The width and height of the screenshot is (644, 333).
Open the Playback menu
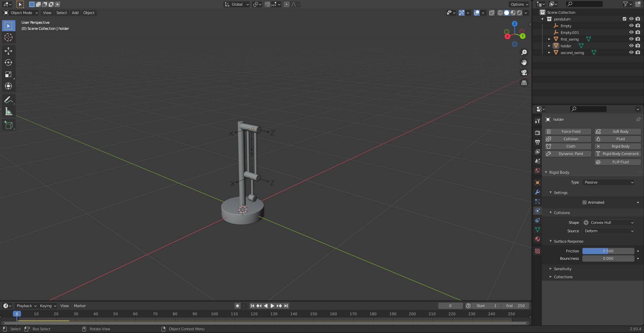26,306
